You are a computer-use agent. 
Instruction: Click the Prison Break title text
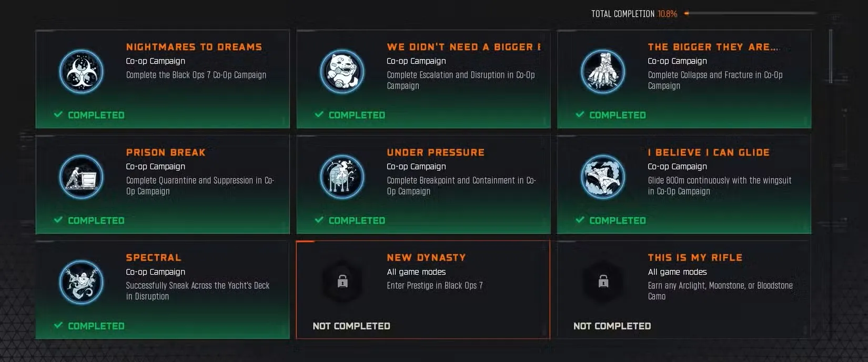(x=165, y=152)
